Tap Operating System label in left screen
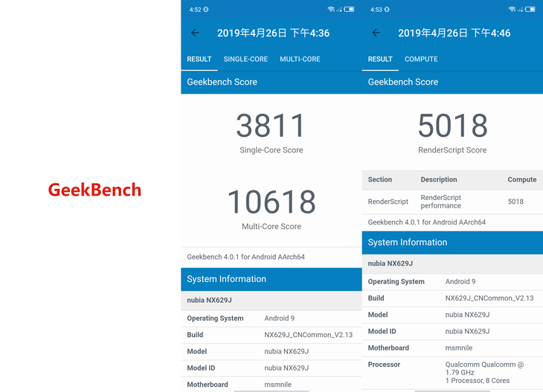 (215, 318)
